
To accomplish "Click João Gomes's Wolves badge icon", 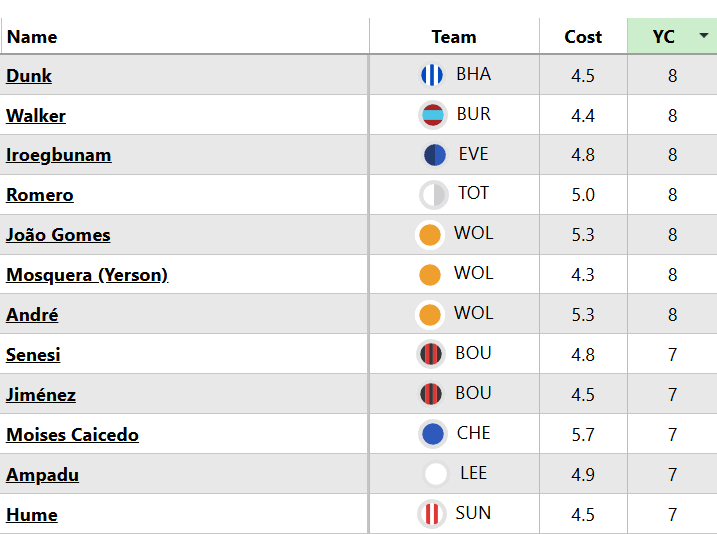I will pyautogui.click(x=430, y=235).
